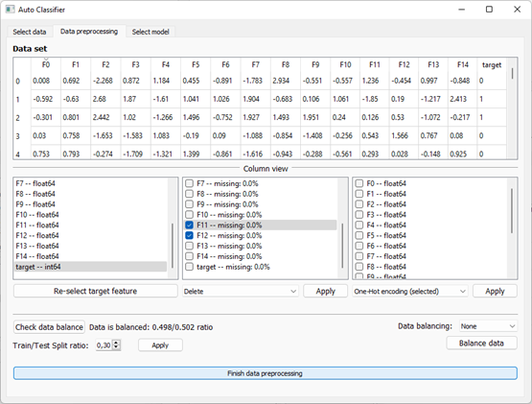This screenshot has height=404, width=532.
Task: Check the F3 float64 encoding checkbox
Action: coord(359,215)
